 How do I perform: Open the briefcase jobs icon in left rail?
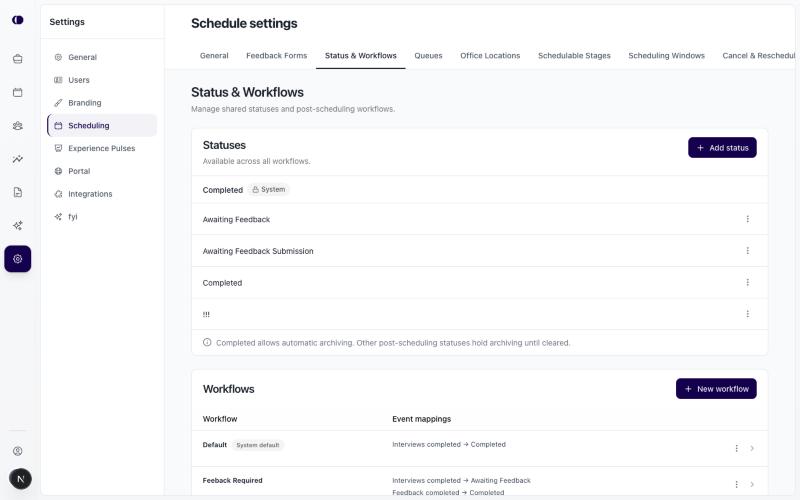[x=17, y=59]
